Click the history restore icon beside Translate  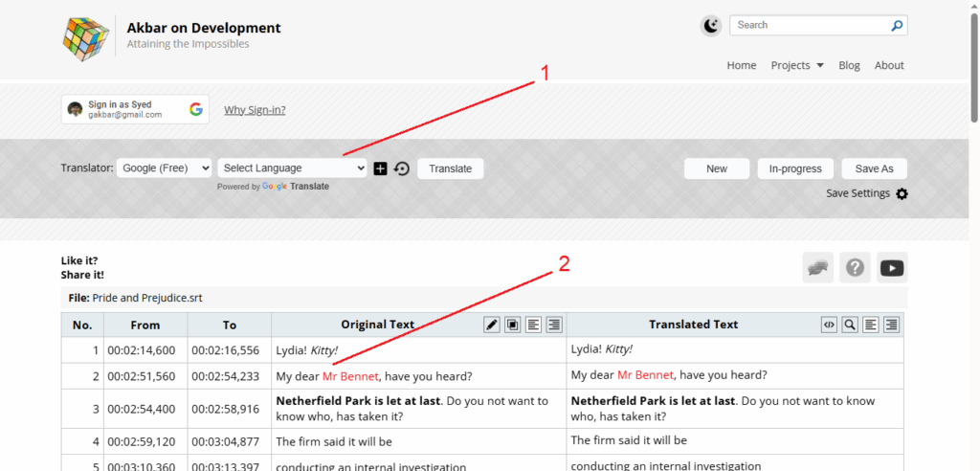coord(402,168)
